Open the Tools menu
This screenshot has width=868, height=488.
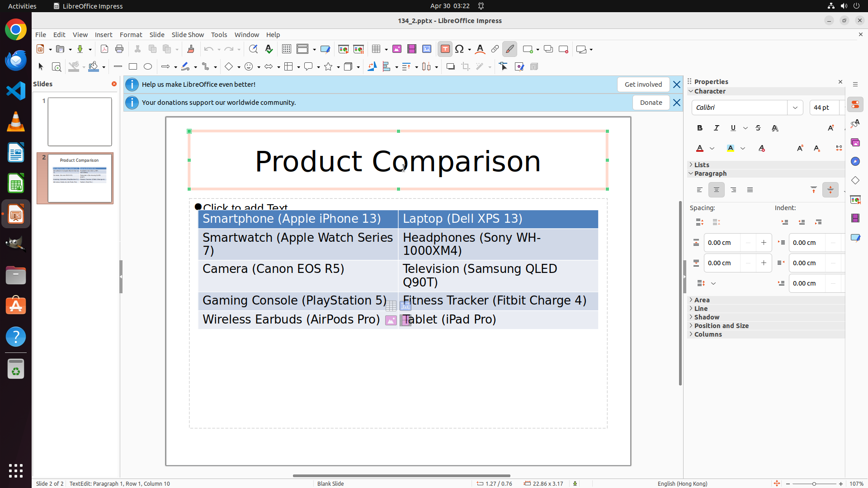click(x=219, y=35)
